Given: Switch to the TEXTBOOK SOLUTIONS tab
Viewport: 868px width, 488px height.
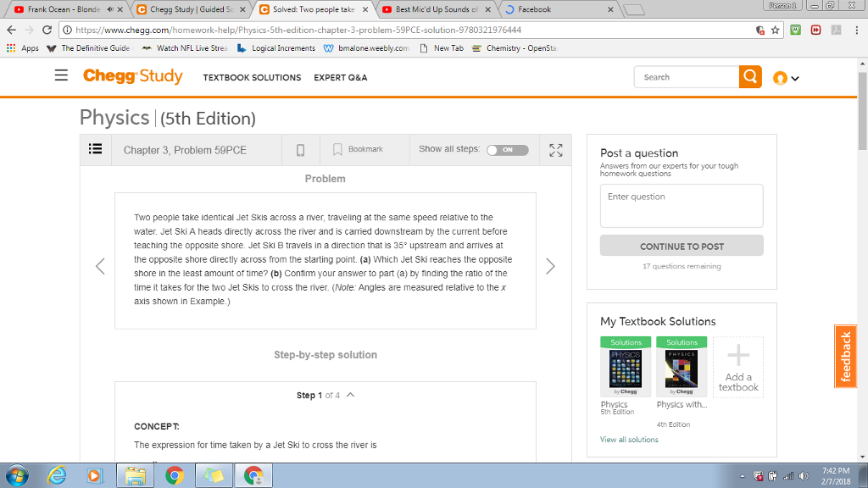Looking at the screenshot, I should tap(252, 77).
